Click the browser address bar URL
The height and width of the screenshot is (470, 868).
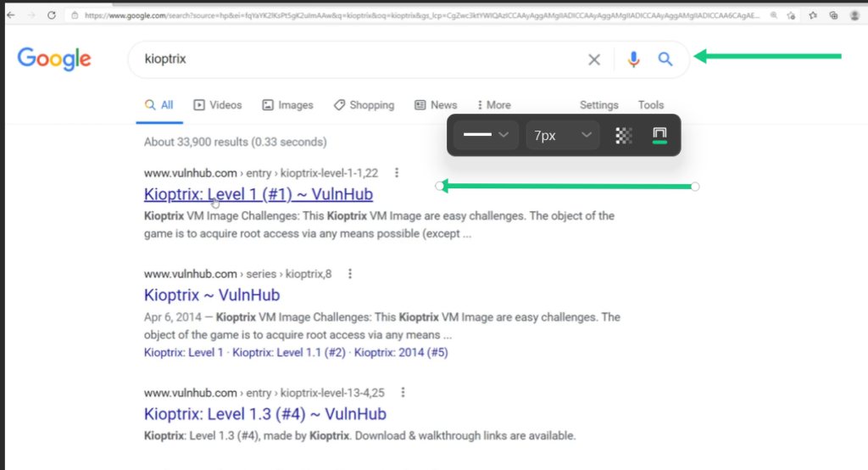420,15
